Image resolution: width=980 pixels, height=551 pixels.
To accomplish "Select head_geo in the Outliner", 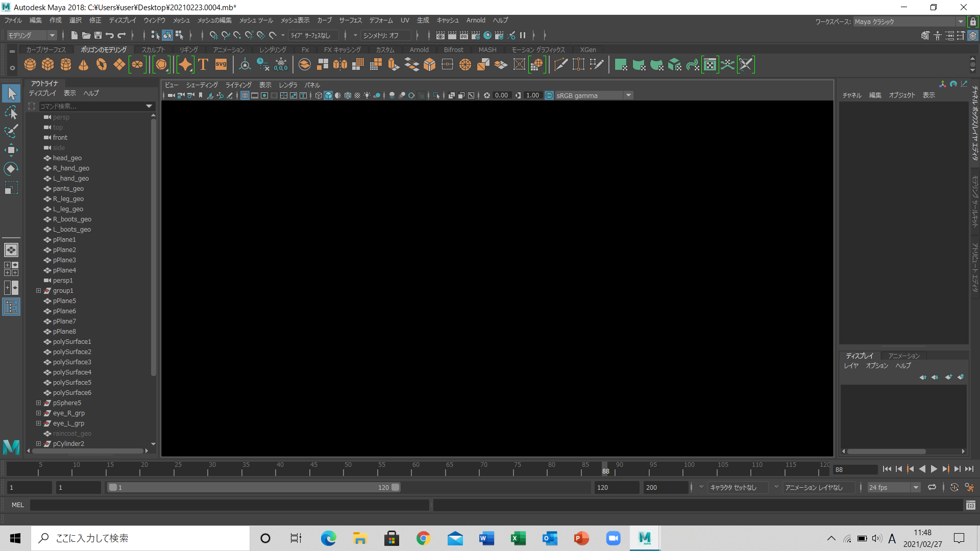I will [x=67, y=158].
